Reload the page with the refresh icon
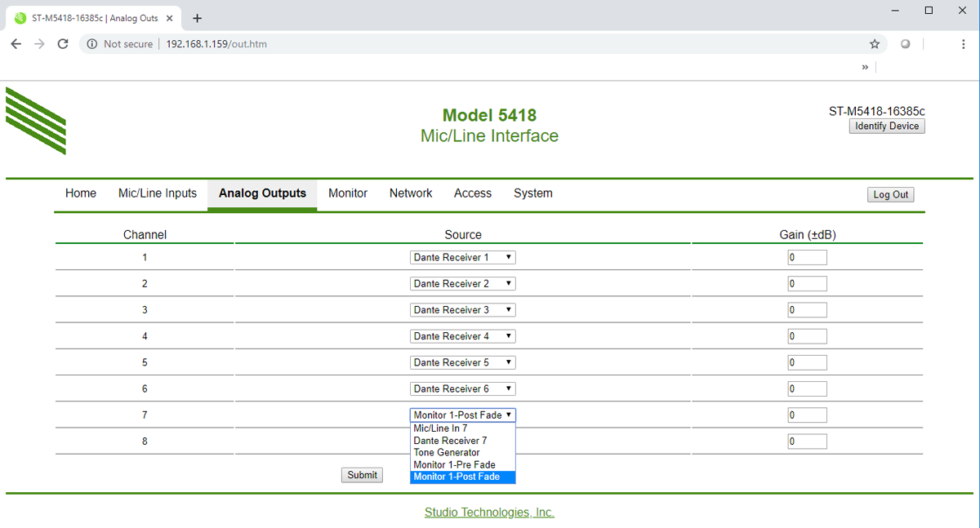The width and height of the screenshot is (980, 528). pos(63,44)
